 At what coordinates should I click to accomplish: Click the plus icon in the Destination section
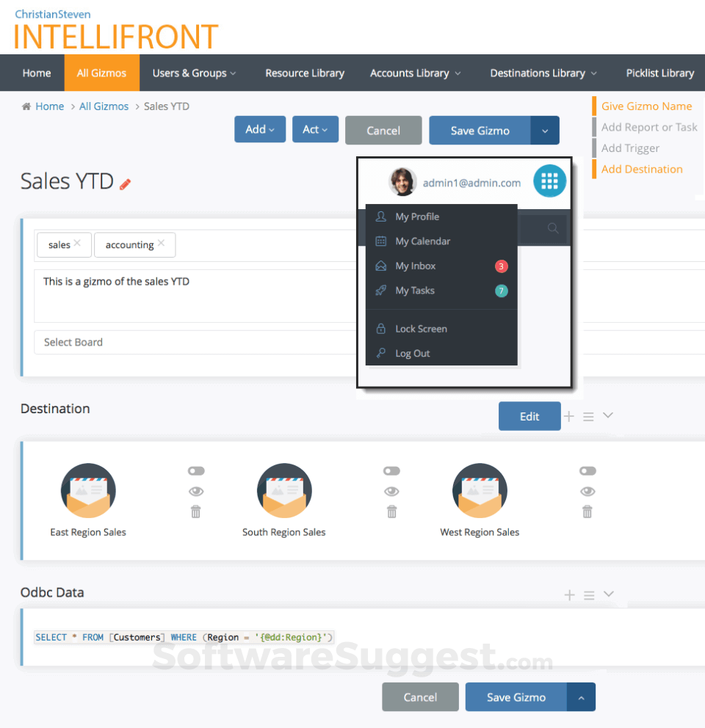click(568, 416)
